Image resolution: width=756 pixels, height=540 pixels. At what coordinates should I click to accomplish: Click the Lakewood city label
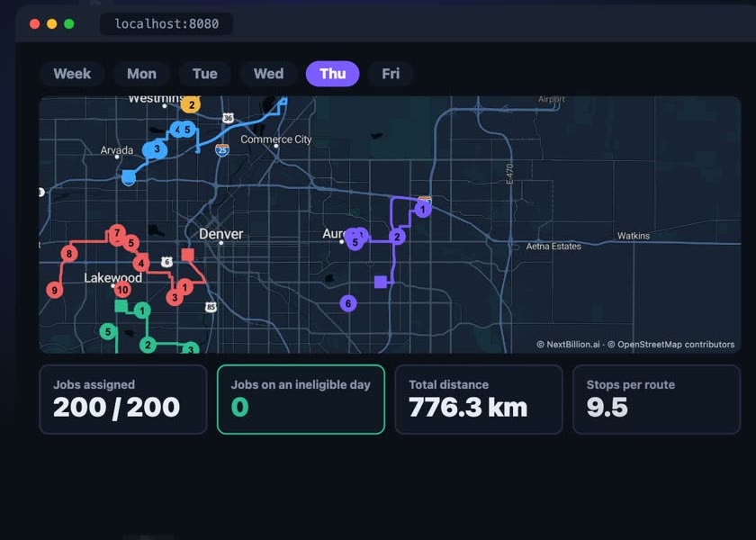112,278
